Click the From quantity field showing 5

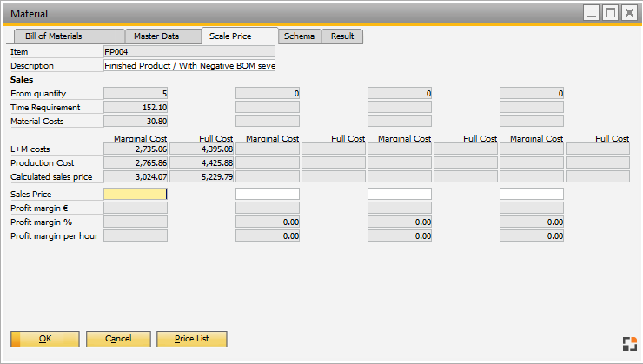coord(136,93)
